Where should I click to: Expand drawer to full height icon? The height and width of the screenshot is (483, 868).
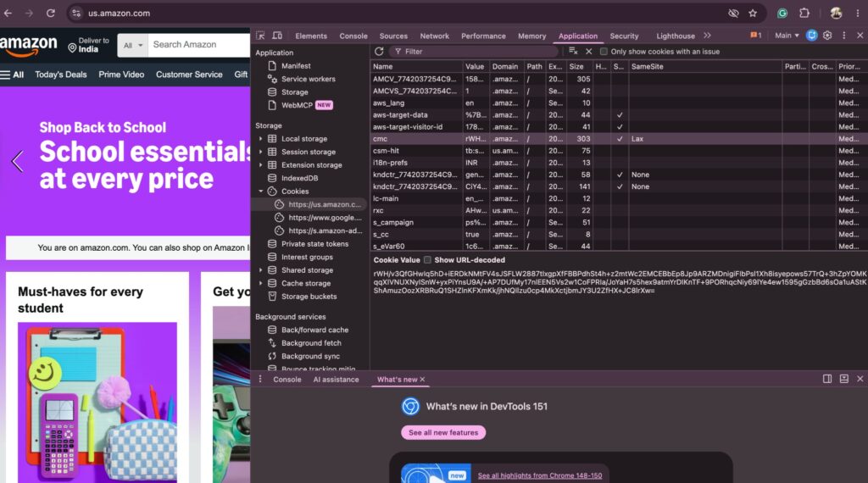843,379
